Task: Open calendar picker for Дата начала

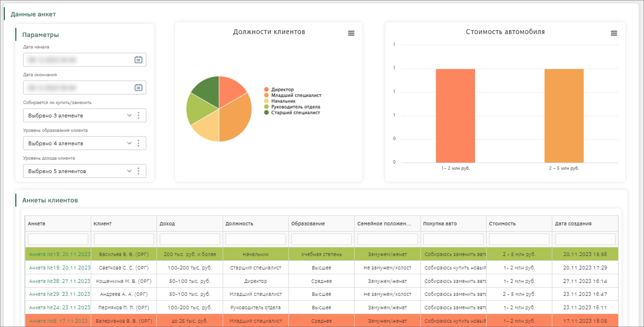Action: pos(138,60)
